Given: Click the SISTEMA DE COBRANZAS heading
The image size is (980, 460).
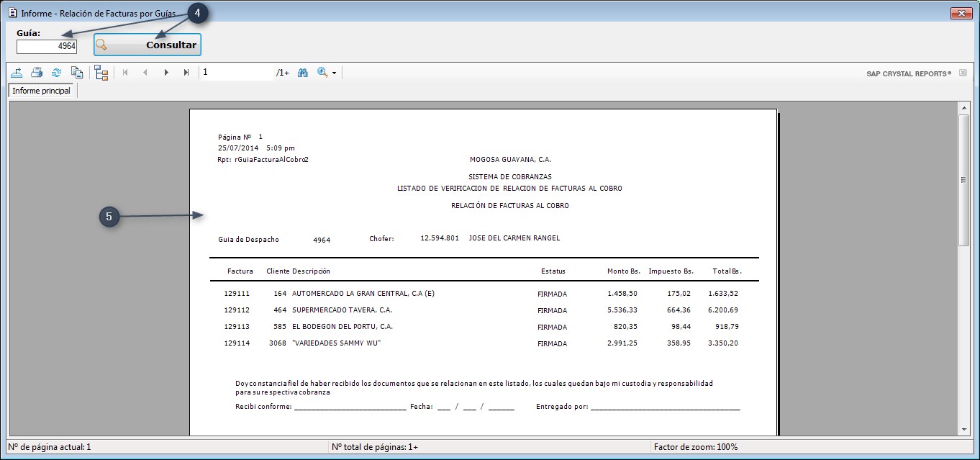Looking at the screenshot, I should 510,176.
